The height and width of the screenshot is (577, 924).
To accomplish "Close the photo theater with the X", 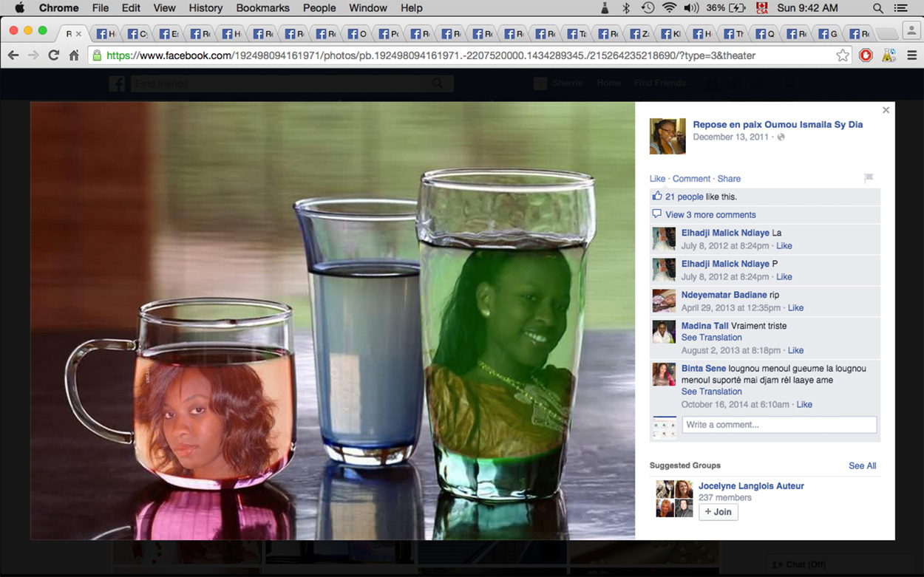I will 886,110.
